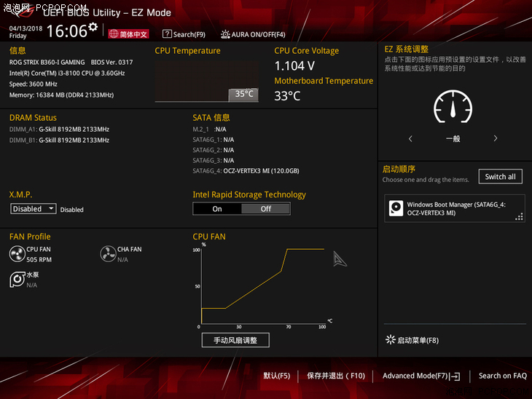Screen dimensions: 532x399
Task: Click the ROG STRIX B360-I GAMING model text
Action: tap(47, 62)
